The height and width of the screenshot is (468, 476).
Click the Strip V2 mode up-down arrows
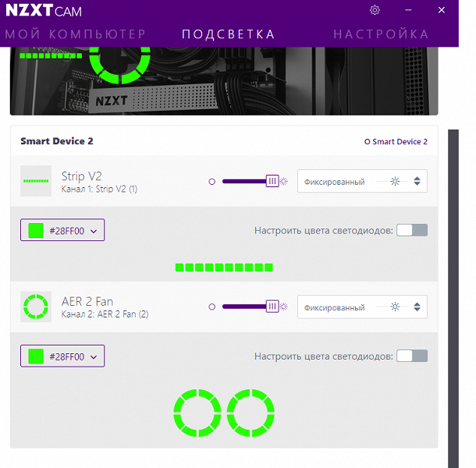click(417, 181)
